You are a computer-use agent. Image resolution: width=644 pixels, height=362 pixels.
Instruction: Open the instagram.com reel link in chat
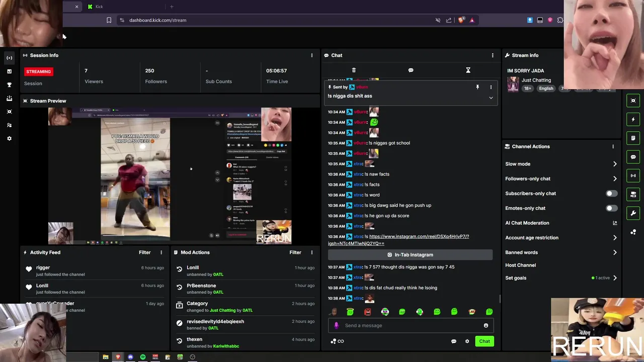[x=398, y=240]
